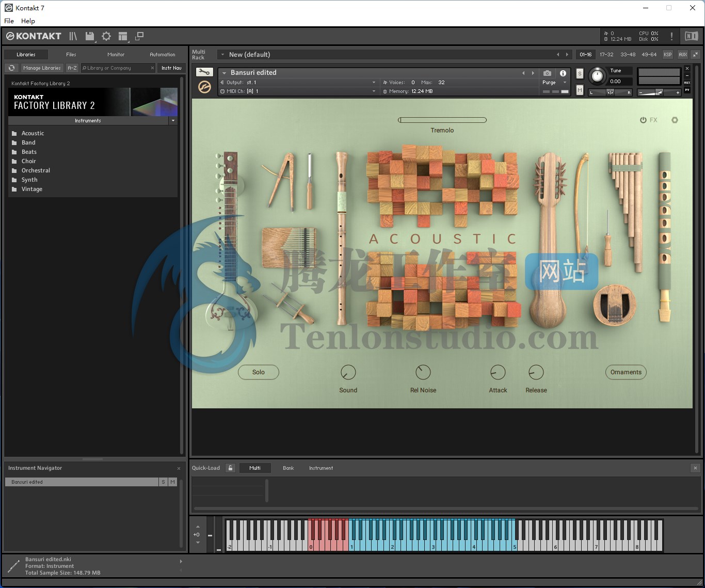Viewport: 705px width, 588px height.
Task: Click the refresh libraries icon
Action: [12, 68]
